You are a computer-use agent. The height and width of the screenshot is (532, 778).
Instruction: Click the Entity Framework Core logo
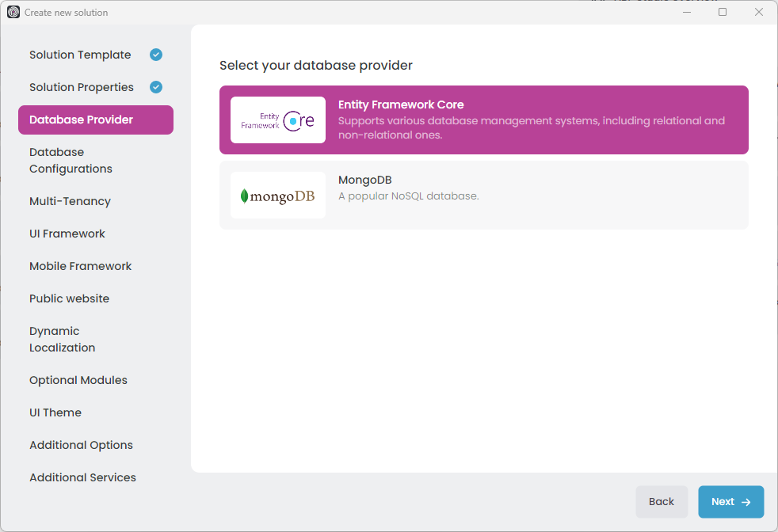pos(277,120)
